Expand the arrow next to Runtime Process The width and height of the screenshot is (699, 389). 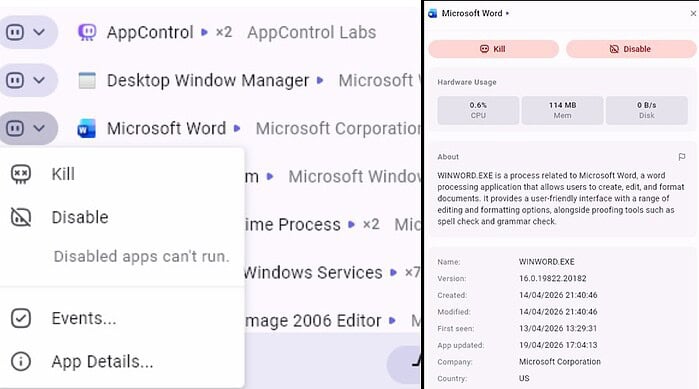(x=351, y=225)
